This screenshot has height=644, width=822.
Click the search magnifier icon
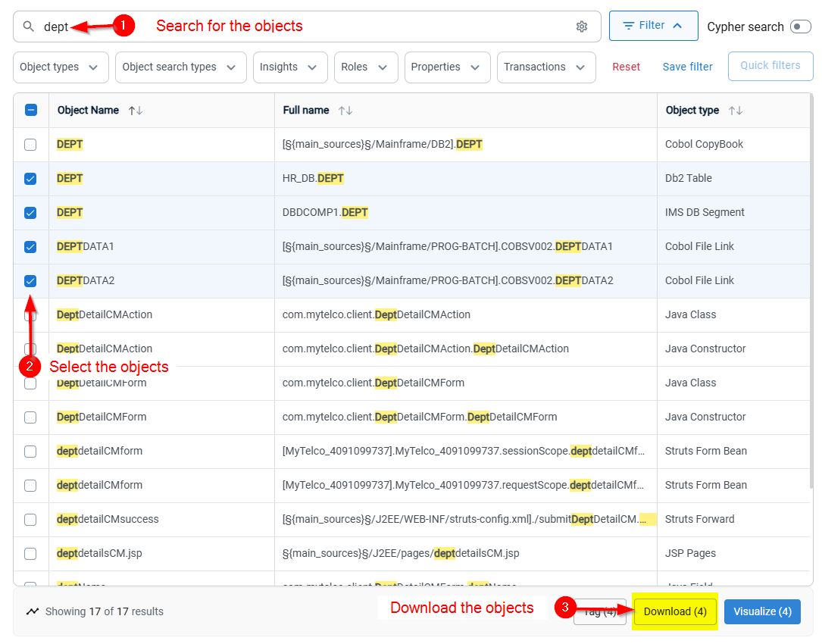point(28,27)
